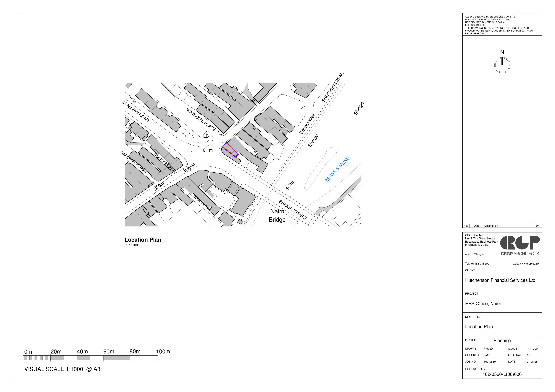Viewport: 555px width, 392px height.
Task: Click the 'SMITH'S LANE' label
Action: tap(164, 163)
